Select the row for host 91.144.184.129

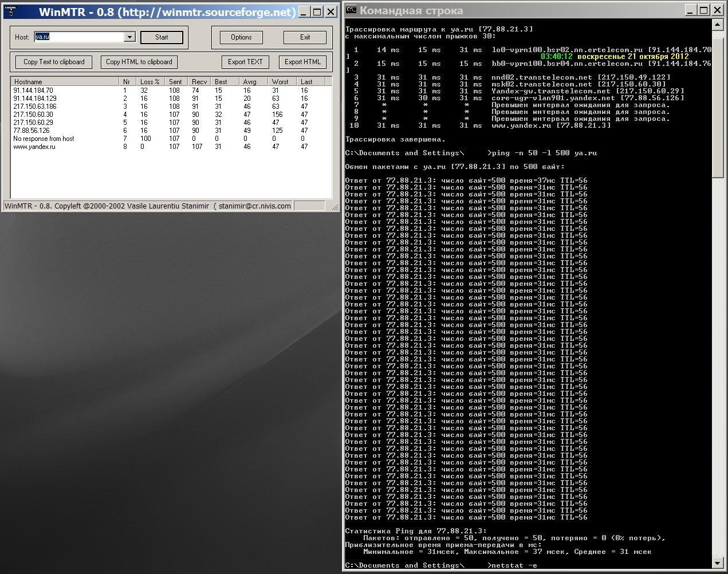(x=171, y=99)
